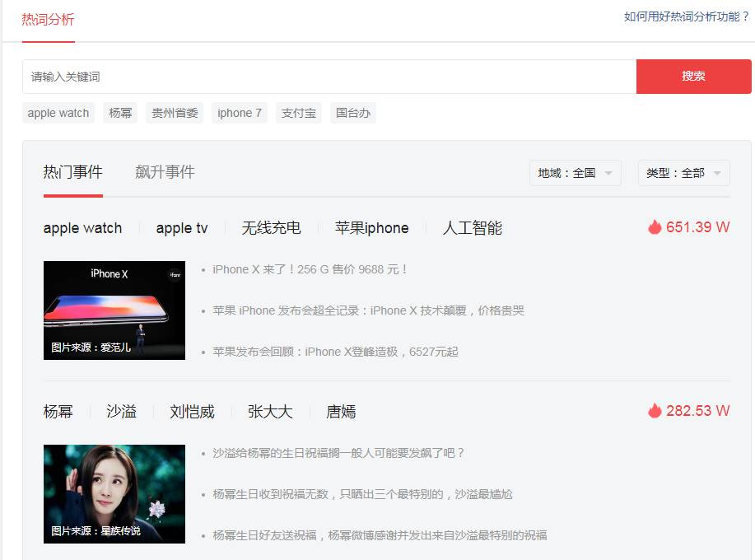
Task: Pick the 贵州省委 suggested keyword tag
Action: tap(175, 113)
